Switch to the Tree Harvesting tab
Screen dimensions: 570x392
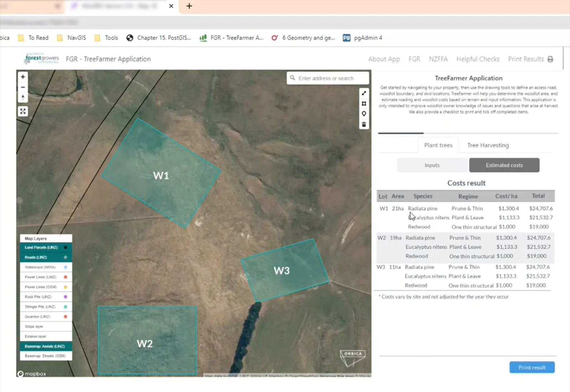(488, 145)
